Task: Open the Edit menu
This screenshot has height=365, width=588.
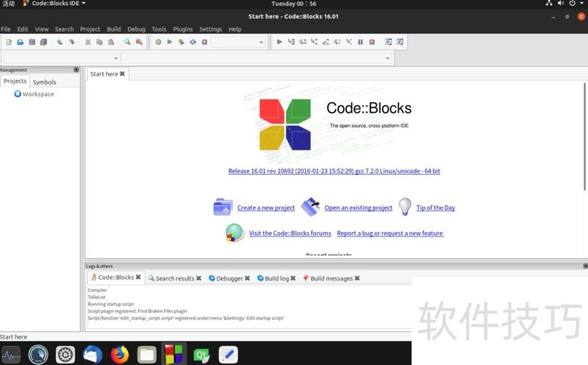Action: click(x=23, y=29)
